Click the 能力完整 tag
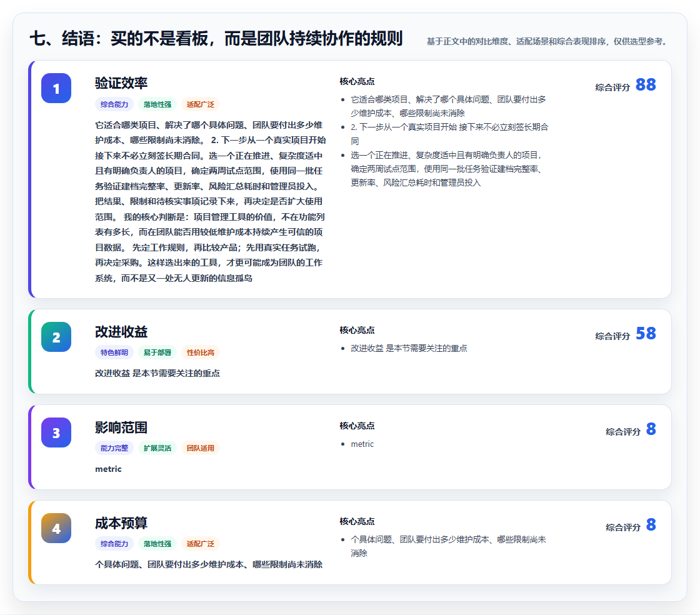 (x=114, y=448)
